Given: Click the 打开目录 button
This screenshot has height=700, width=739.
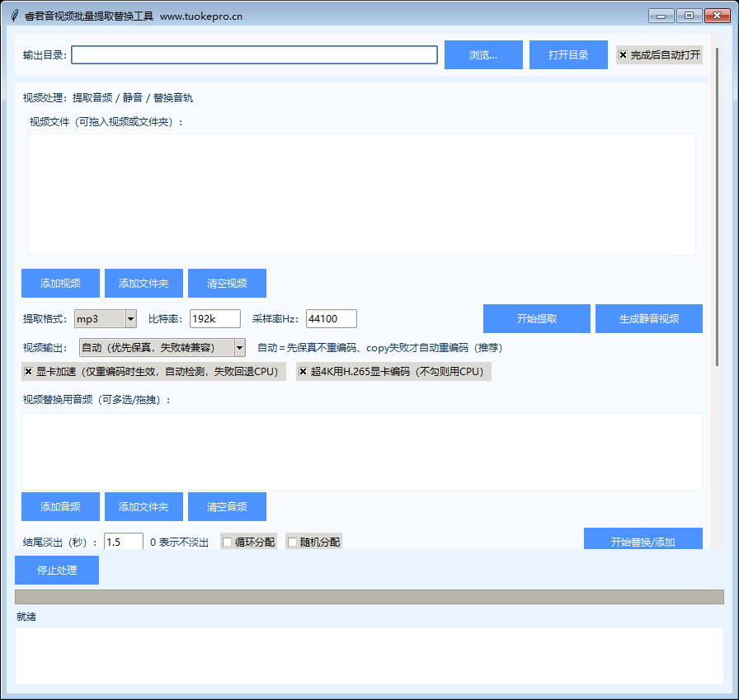Looking at the screenshot, I should click(568, 54).
